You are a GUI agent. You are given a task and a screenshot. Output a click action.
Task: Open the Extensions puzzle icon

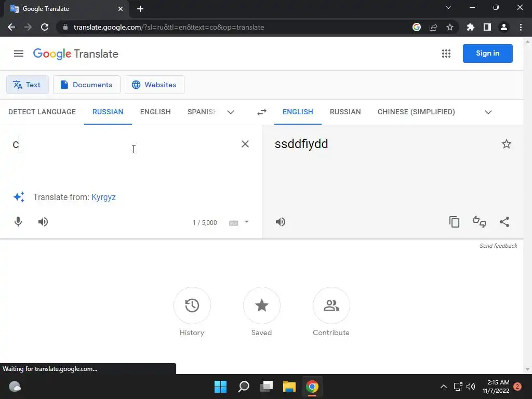point(471,27)
